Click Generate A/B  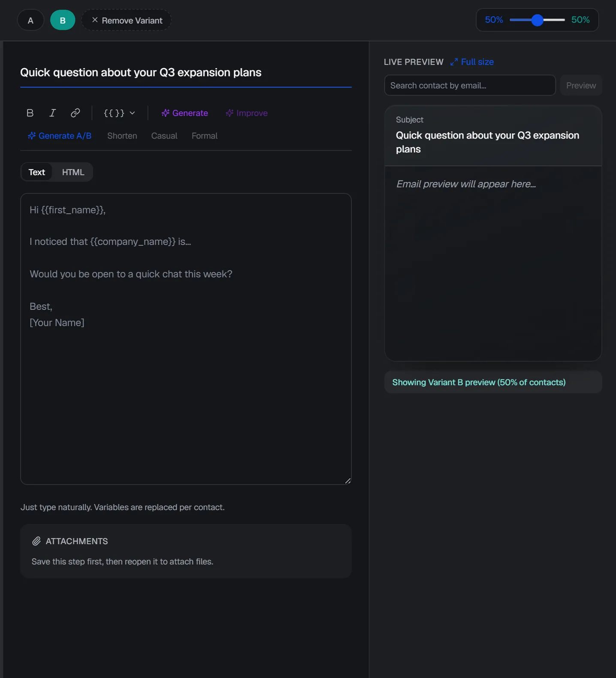coord(60,136)
